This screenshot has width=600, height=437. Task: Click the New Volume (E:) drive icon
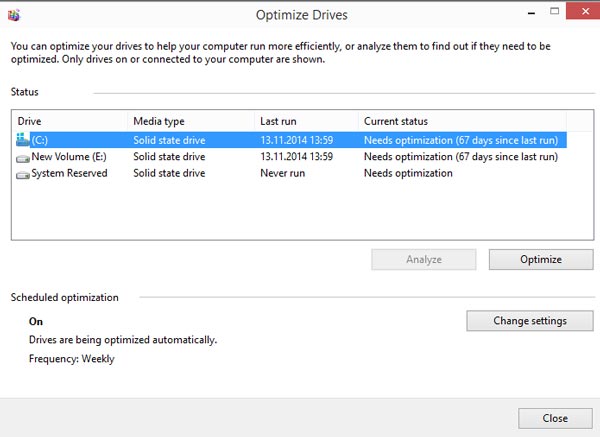click(23, 158)
